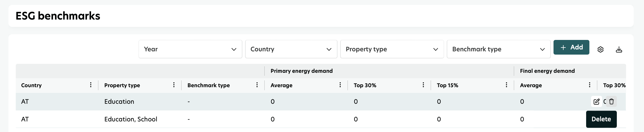
Task: Click the Add benchmark button
Action: 571,47
